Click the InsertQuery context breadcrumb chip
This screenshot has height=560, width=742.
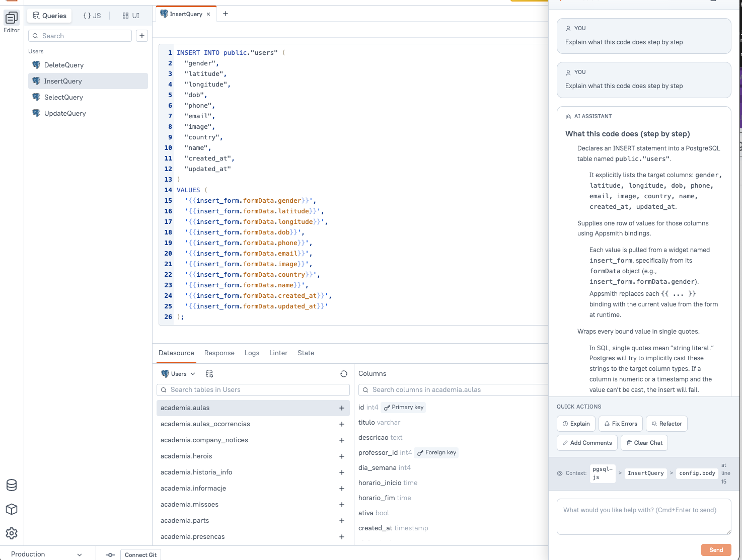[646, 473]
